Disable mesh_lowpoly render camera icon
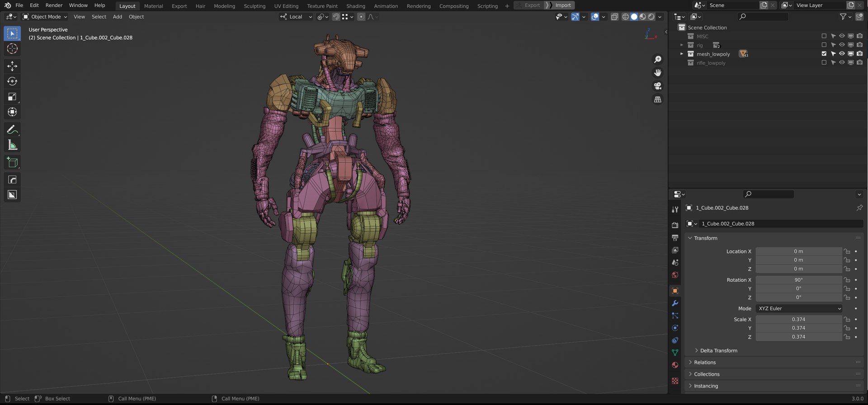This screenshot has height=405, width=868. [859, 54]
